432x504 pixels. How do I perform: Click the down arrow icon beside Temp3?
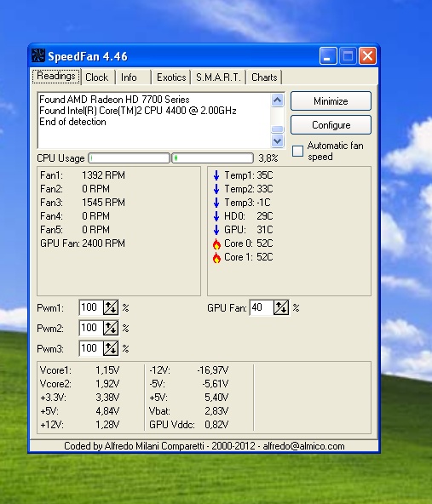[216, 203]
